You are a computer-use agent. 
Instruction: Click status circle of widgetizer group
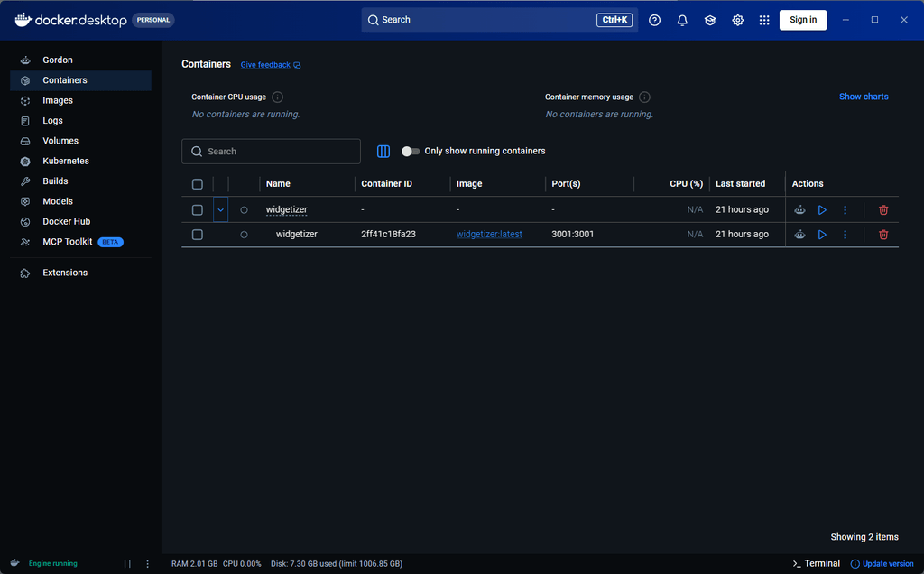pyautogui.click(x=244, y=209)
